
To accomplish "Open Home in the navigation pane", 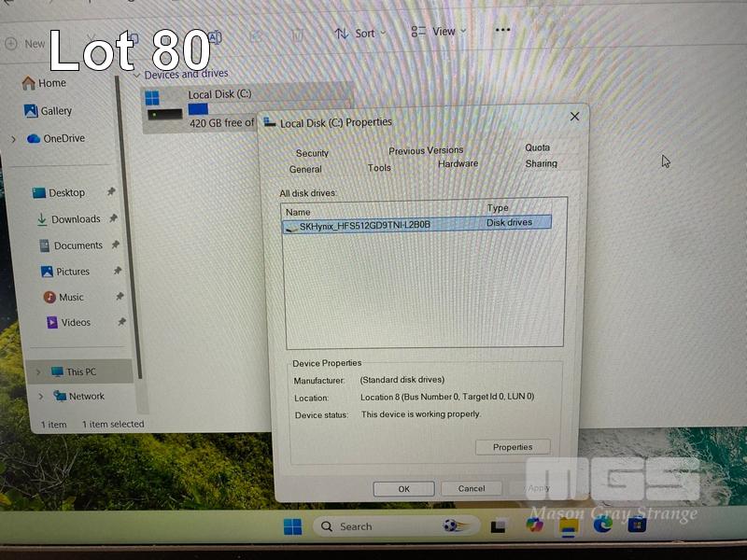I will coord(44,83).
